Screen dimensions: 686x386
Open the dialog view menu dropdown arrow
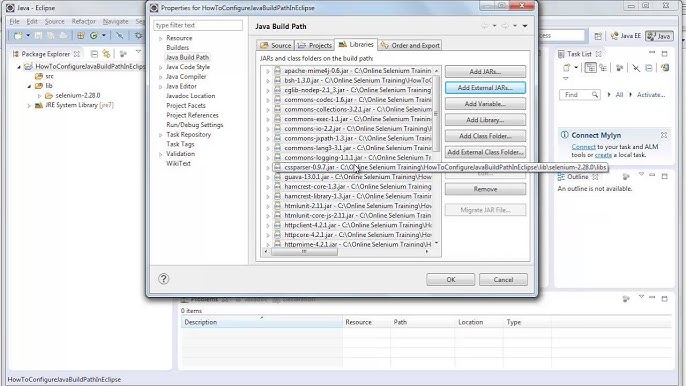(525, 26)
